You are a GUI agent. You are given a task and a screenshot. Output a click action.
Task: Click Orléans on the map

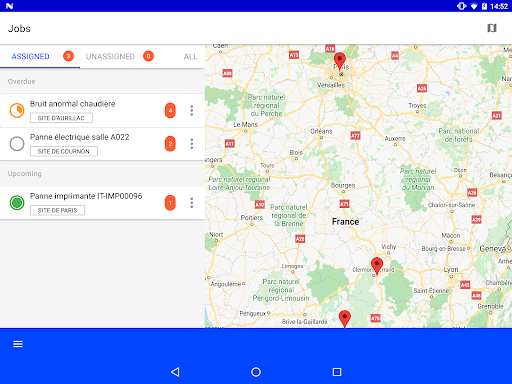(321, 131)
